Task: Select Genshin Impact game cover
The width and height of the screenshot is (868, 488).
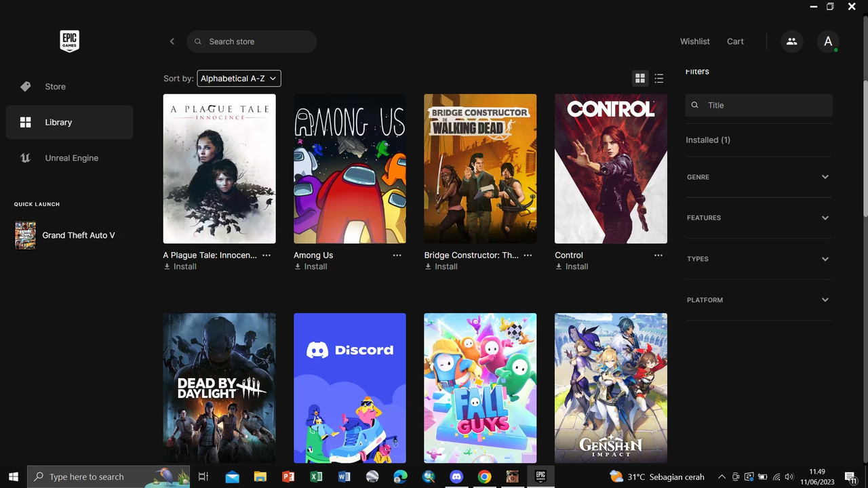Action: pos(611,388)
